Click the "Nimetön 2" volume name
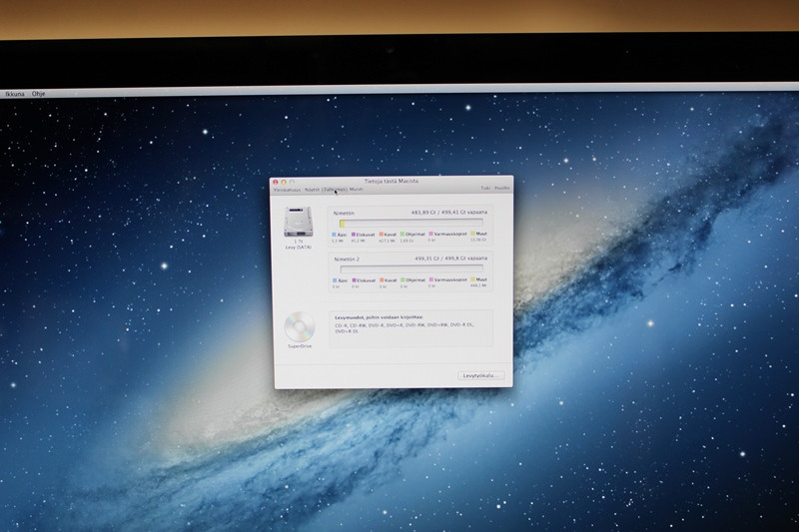The image size is (799, 532). coord(347,260)
